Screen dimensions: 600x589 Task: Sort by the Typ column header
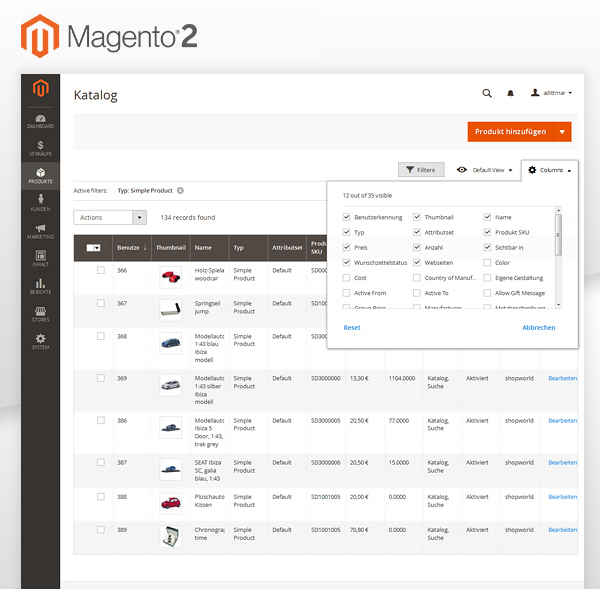tap(248, 248)
